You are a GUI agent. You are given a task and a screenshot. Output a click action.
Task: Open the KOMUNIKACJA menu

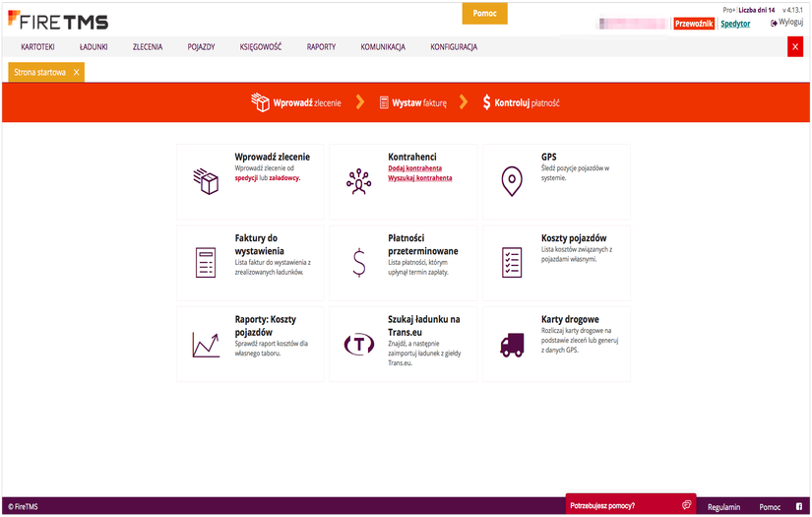click(x=383, y=46)
